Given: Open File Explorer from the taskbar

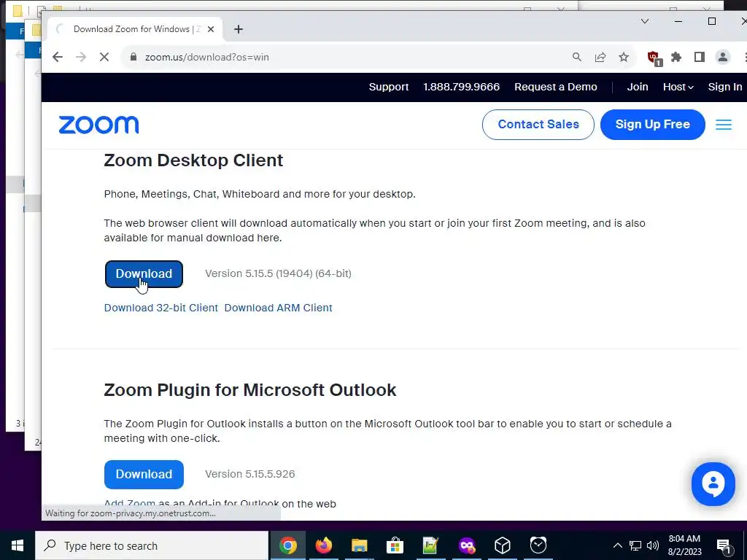Looking at the screenshot, I should (x=359, y=545).
